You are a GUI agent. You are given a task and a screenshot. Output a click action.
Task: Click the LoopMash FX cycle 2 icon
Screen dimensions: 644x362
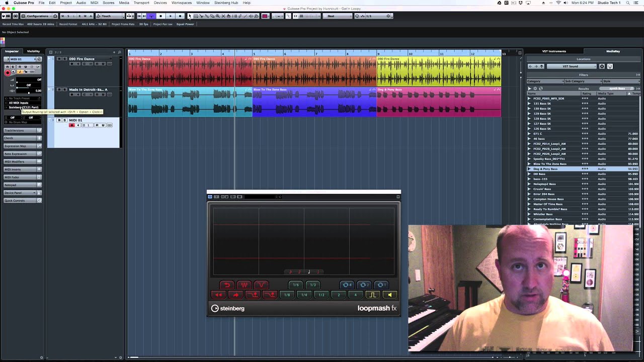tap(364, 285)
